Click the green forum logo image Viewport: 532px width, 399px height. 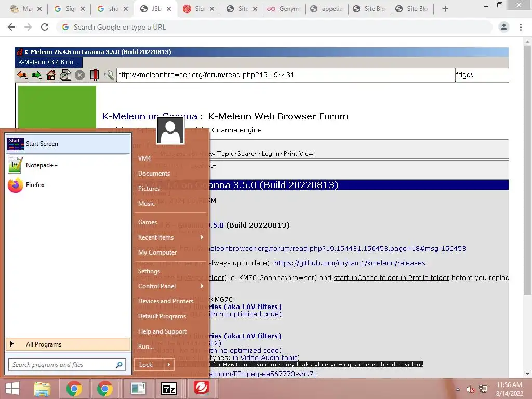[57, 107]
